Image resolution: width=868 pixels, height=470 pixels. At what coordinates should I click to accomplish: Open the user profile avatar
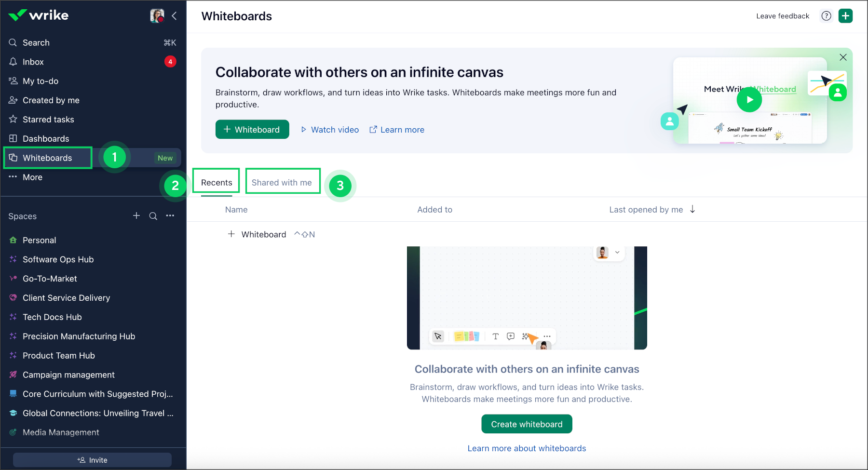(x=157, y=16)
